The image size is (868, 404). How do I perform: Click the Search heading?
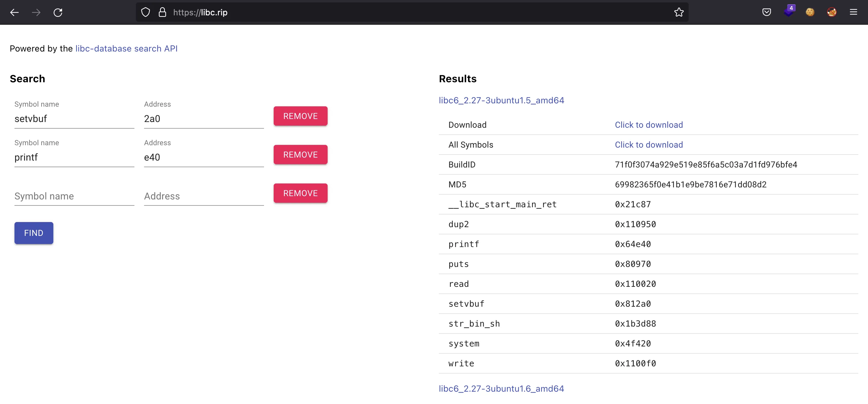(x=27, y=79)
